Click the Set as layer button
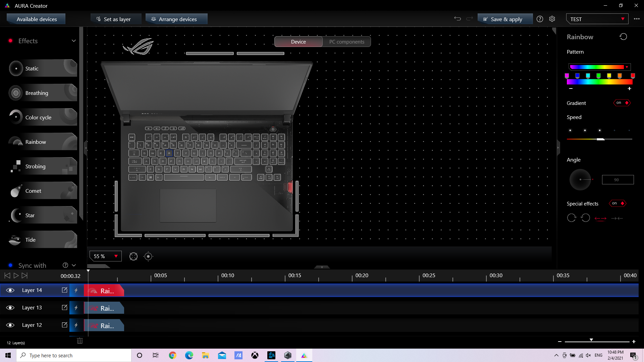The image size is (644, 362). [116, 19]
